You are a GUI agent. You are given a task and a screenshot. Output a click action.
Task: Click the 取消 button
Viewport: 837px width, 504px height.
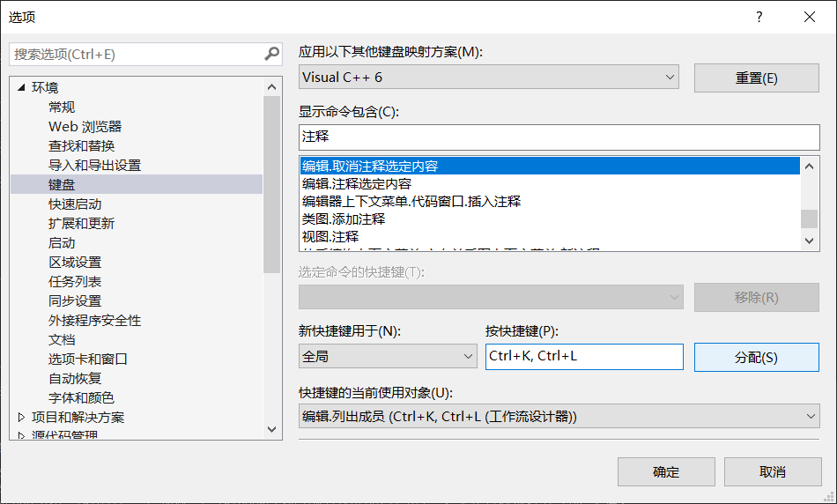[773, 472]
